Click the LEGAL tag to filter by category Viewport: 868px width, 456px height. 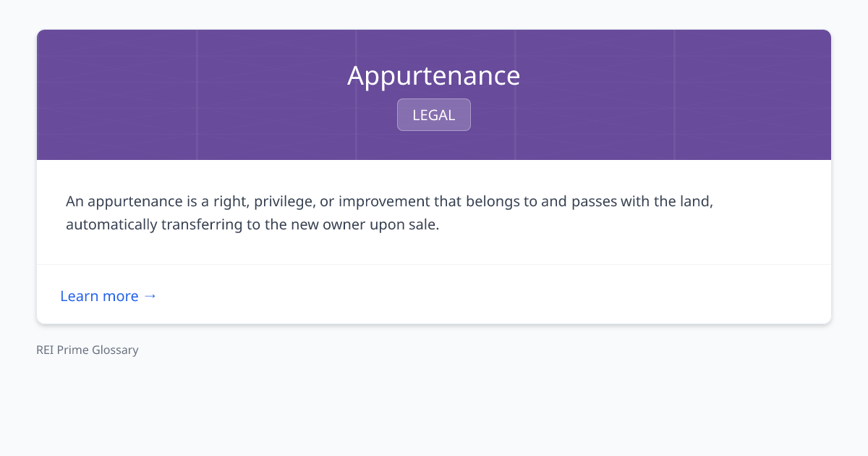tap(434, 114)
